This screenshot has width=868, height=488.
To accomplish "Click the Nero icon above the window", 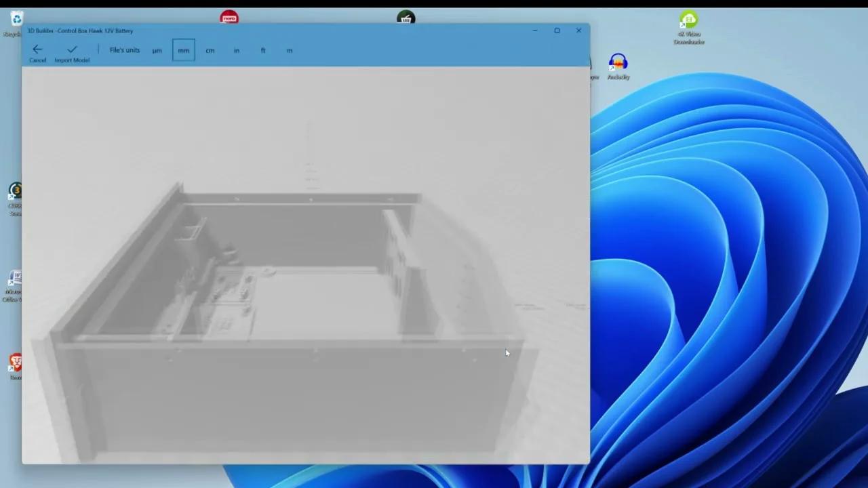I will click(229, 17).
